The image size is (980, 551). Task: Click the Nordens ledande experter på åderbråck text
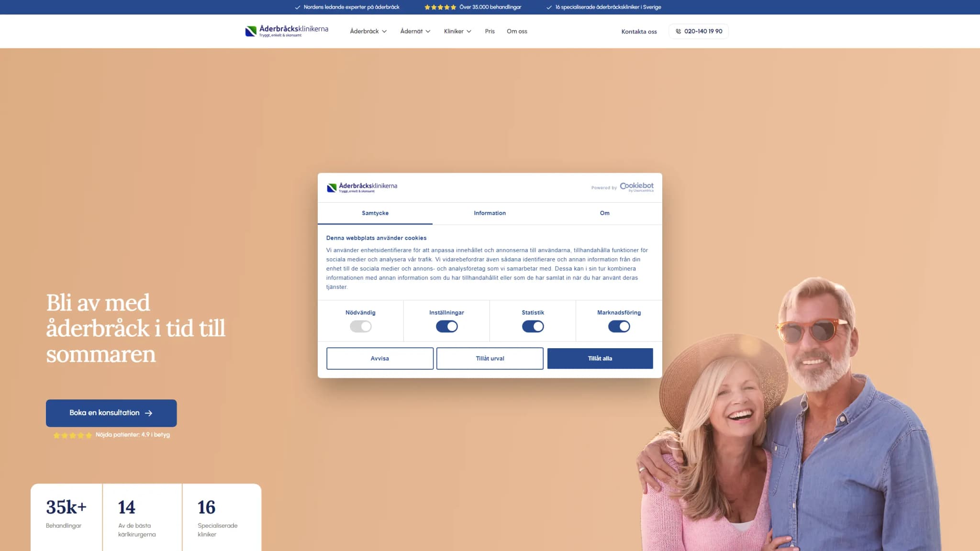pos(351,7)
